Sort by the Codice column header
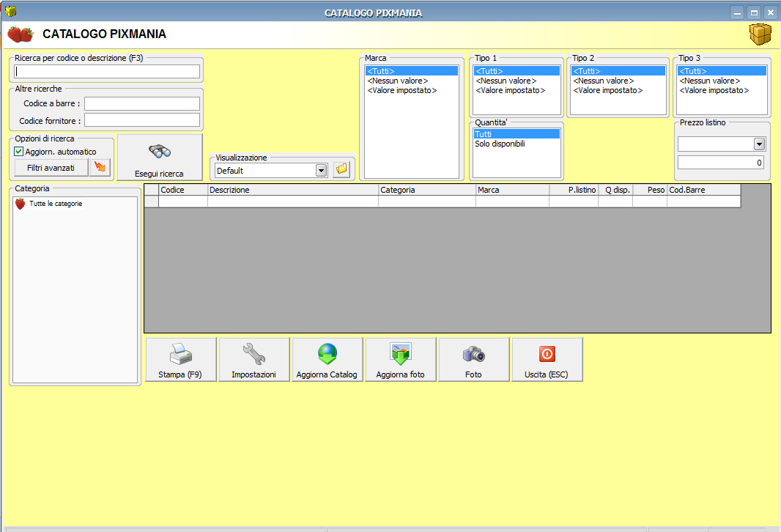 click(183, 190)
